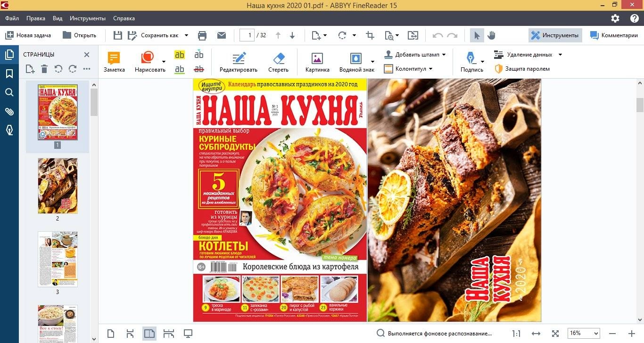Click the Редактировать edit tool
Screen dimensions: 644x343
pyautogui.click(x=239, y=63)
